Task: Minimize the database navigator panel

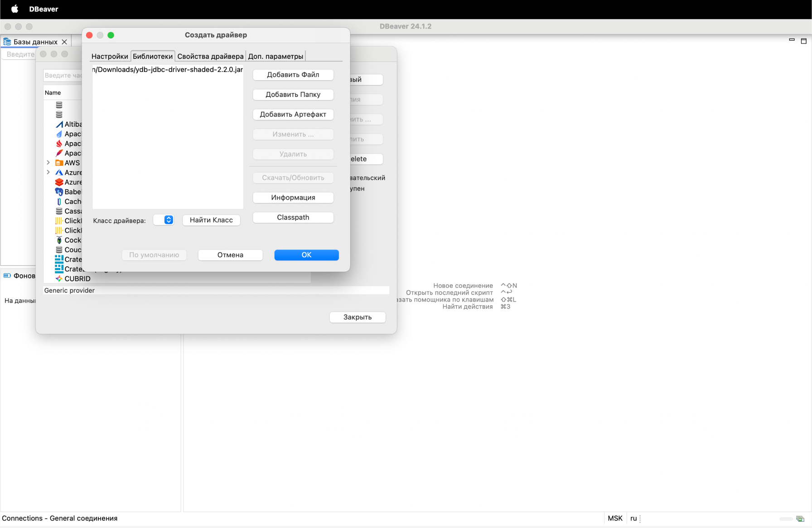Action: tap(792, 40)
